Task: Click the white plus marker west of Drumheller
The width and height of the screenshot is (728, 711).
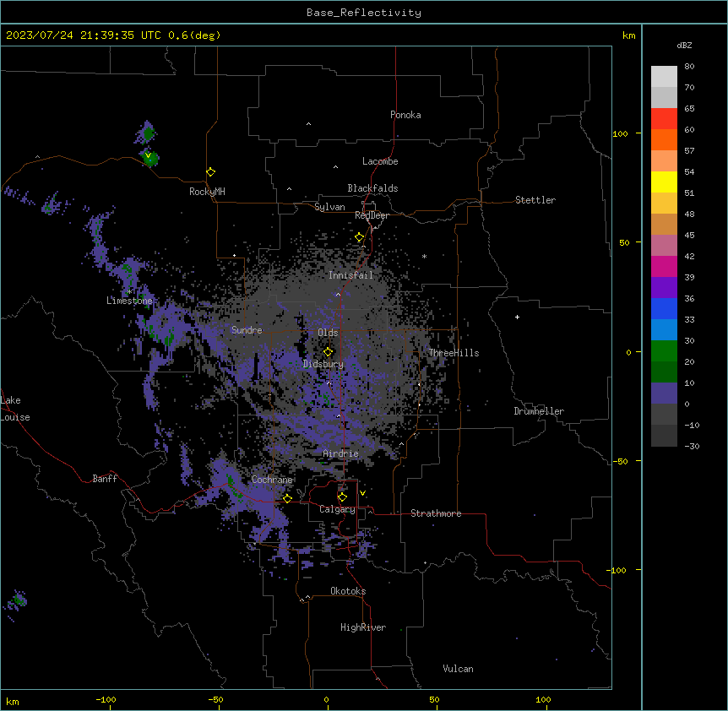Action: pyautogui.click(x=517, y=317)
